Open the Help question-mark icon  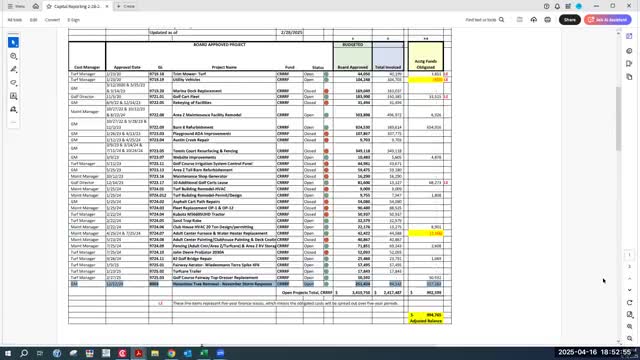(546, 6)
